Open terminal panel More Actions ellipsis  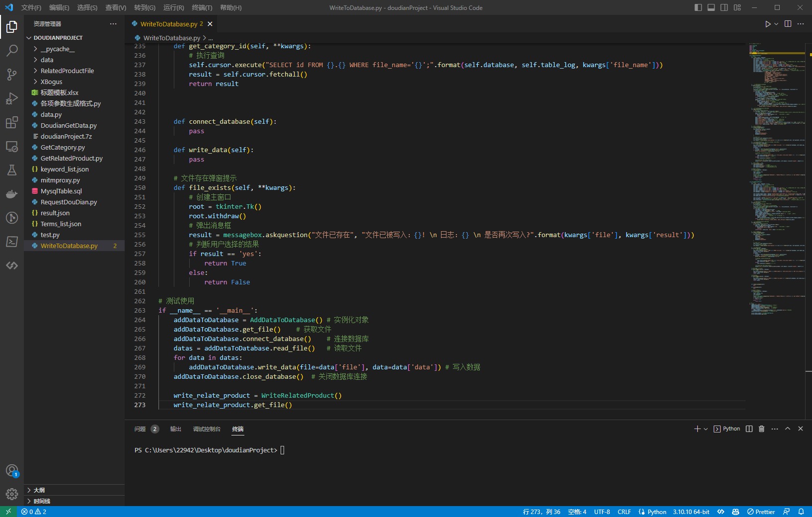[x=775, y=429]
